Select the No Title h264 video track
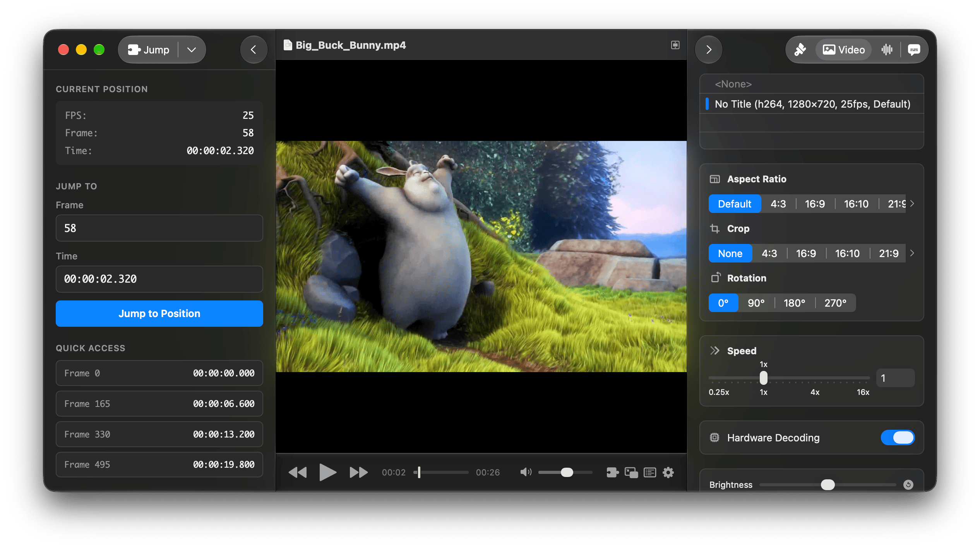The height and width of the screenshot is (549, 980). click(812, 104)
